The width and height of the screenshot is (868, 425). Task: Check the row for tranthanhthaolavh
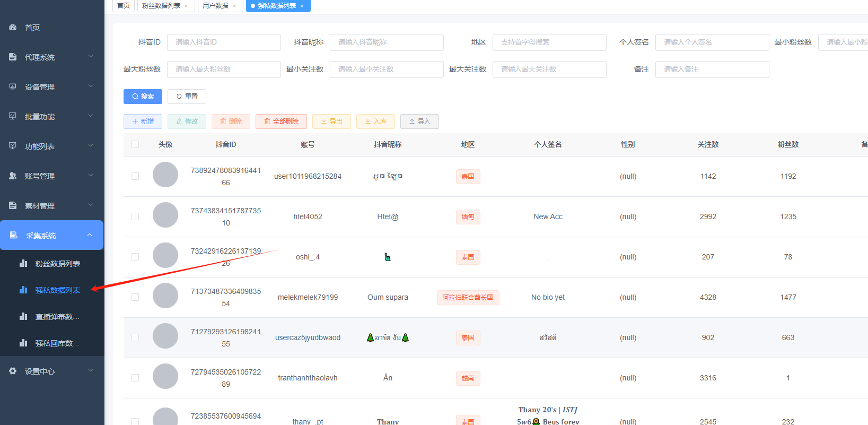135,378
